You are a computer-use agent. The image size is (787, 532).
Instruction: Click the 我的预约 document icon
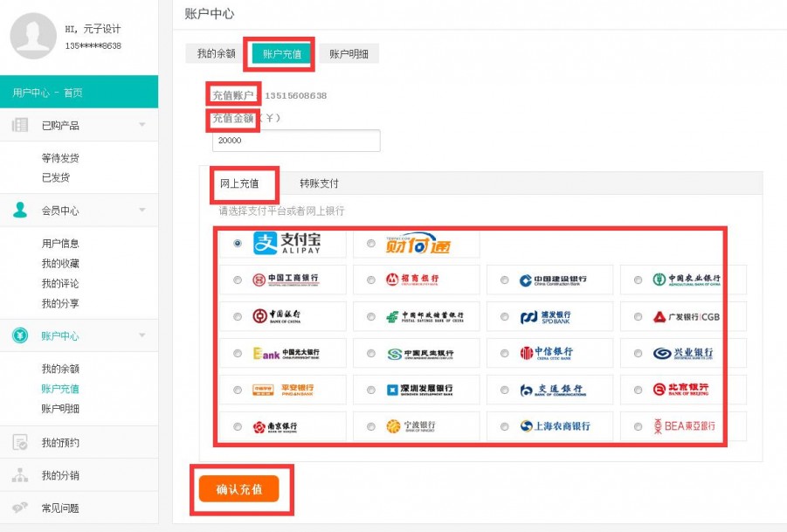tap(20, 442)
